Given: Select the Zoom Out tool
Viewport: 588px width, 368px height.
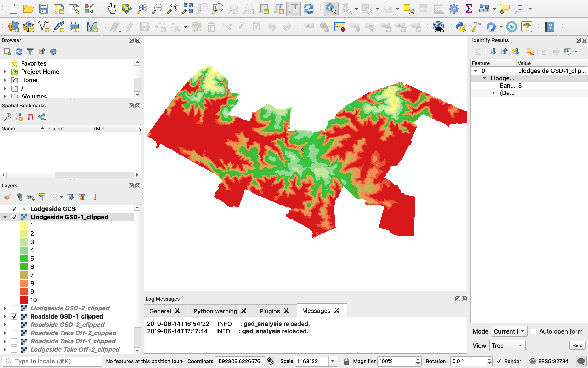Looking at the screenshot, I should (157, 9).
